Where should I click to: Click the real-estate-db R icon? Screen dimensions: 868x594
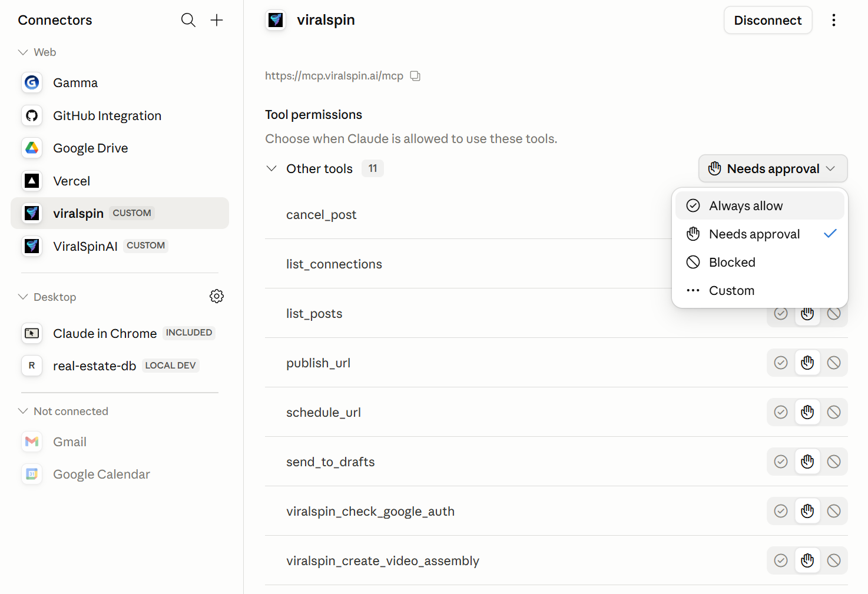pyautogui.click(x=32, y=366)
